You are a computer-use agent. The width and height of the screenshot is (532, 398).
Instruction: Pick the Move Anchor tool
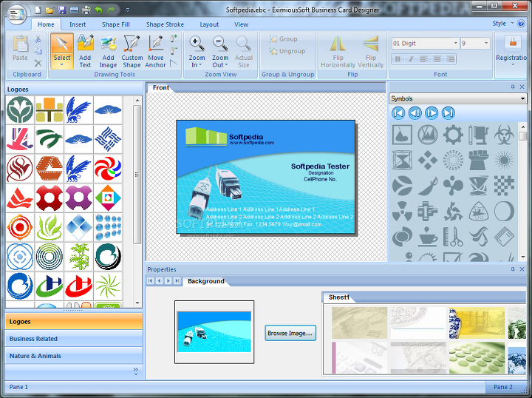155,51
